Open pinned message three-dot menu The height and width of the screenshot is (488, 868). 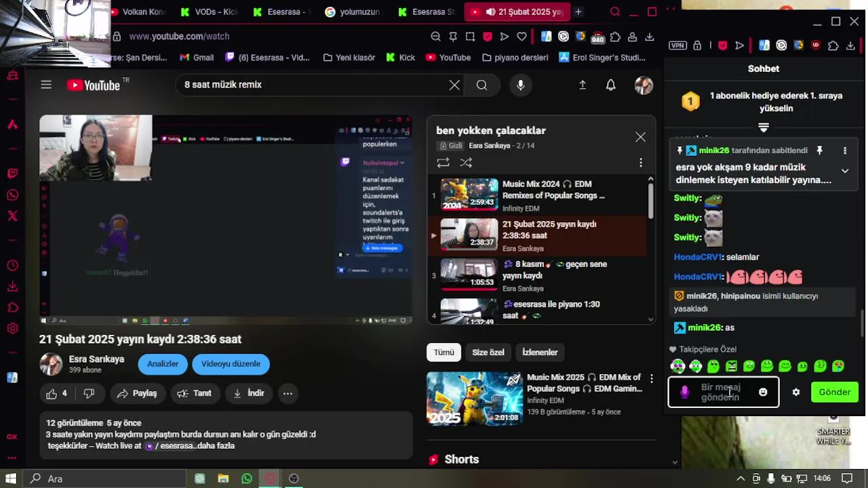(845, 150)
